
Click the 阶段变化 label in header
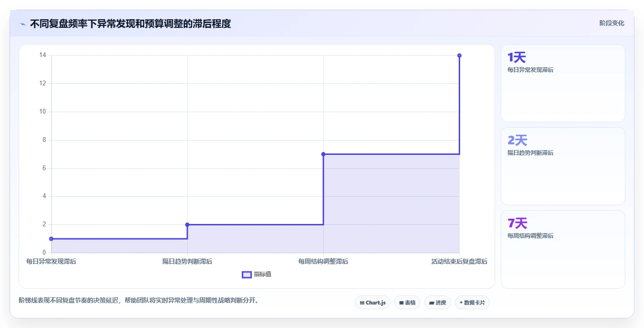pos(611,23)
